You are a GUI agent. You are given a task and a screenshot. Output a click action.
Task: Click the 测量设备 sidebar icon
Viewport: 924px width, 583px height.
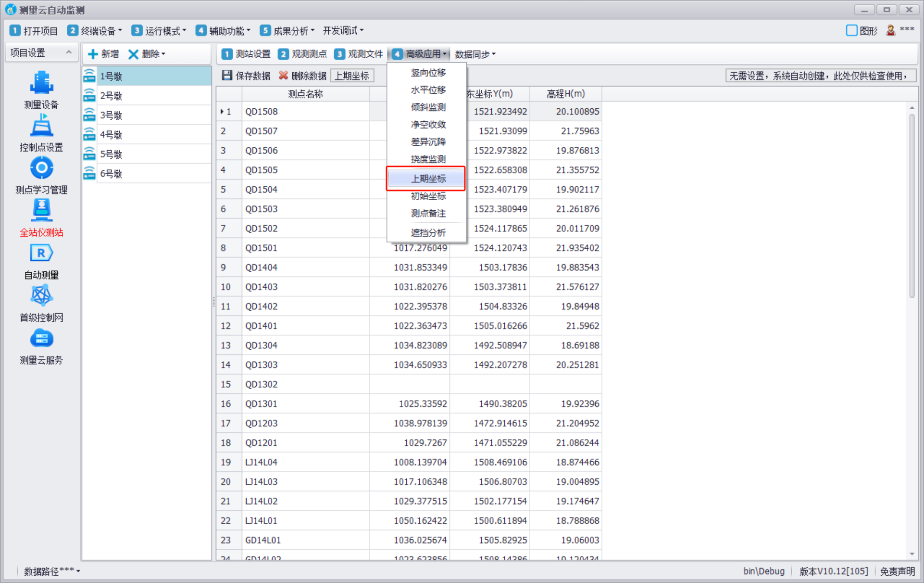point(41,83)
